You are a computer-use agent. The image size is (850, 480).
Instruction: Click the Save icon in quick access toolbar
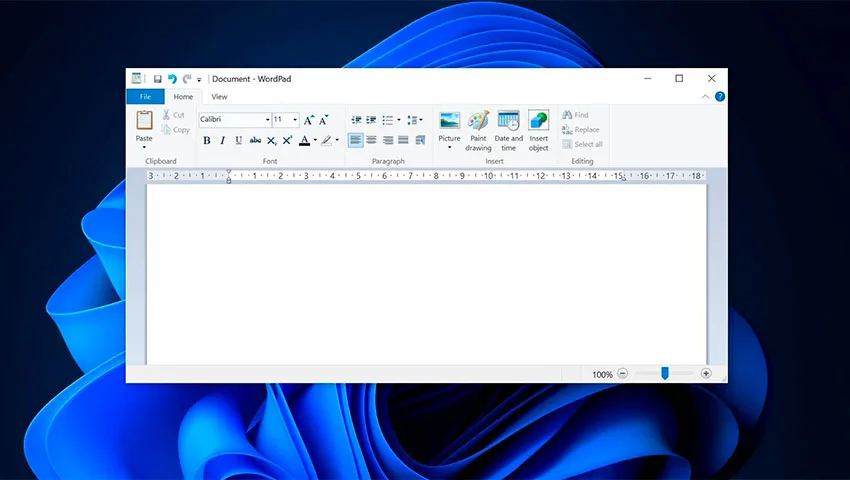tap(158, 79)
